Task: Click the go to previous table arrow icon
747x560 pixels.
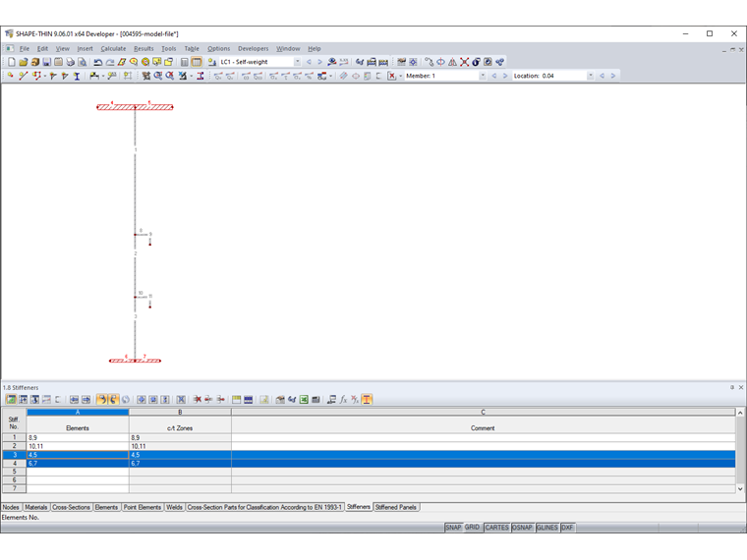Action: point(74,400)
